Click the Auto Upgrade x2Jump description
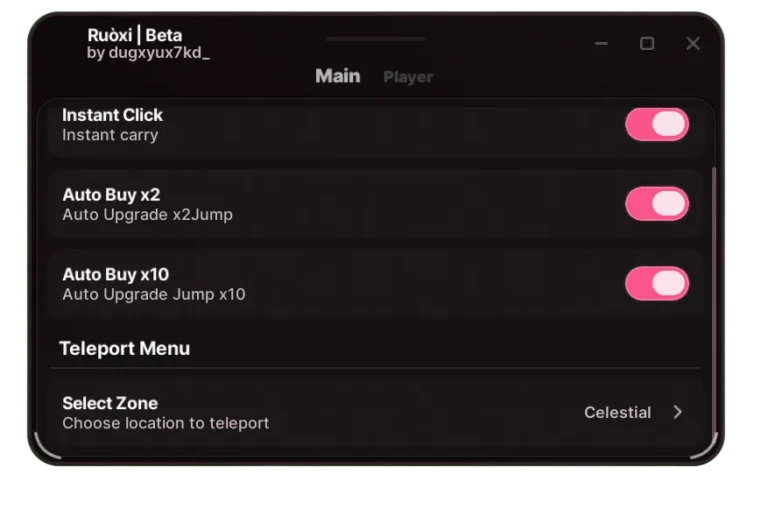Viewport: 768px width, 531px height. click(147, 215)
